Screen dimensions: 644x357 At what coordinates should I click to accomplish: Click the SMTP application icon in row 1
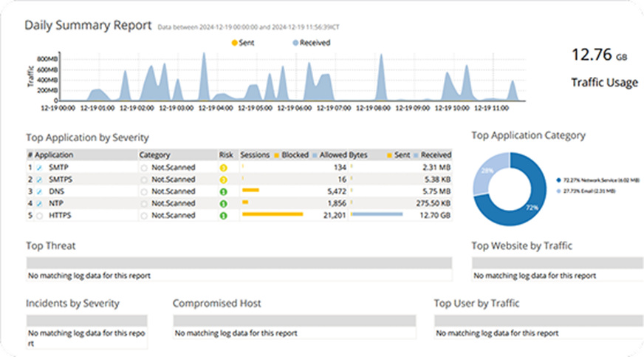(x=39, y=168)
